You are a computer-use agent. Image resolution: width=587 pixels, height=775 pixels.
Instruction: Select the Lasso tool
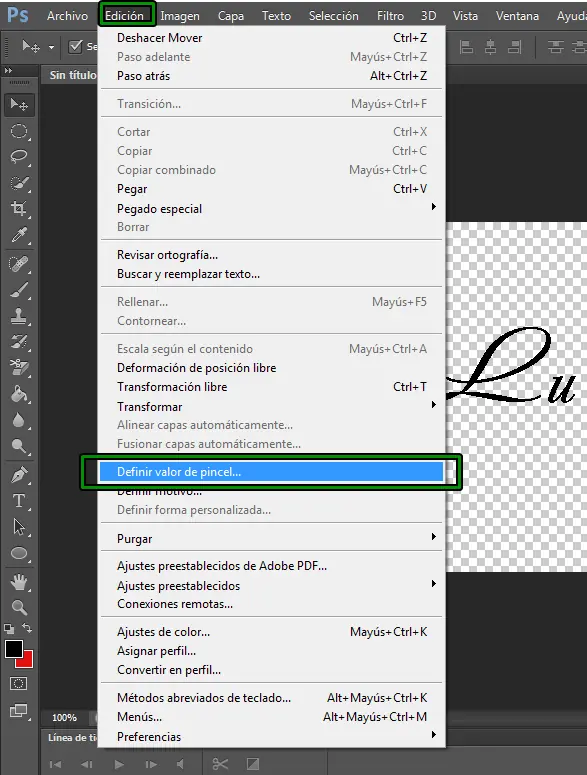(x=19, y=157)
